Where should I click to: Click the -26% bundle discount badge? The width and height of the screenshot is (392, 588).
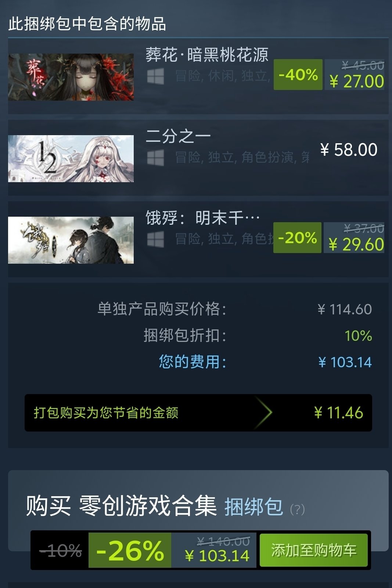click(x=130, y=550)
